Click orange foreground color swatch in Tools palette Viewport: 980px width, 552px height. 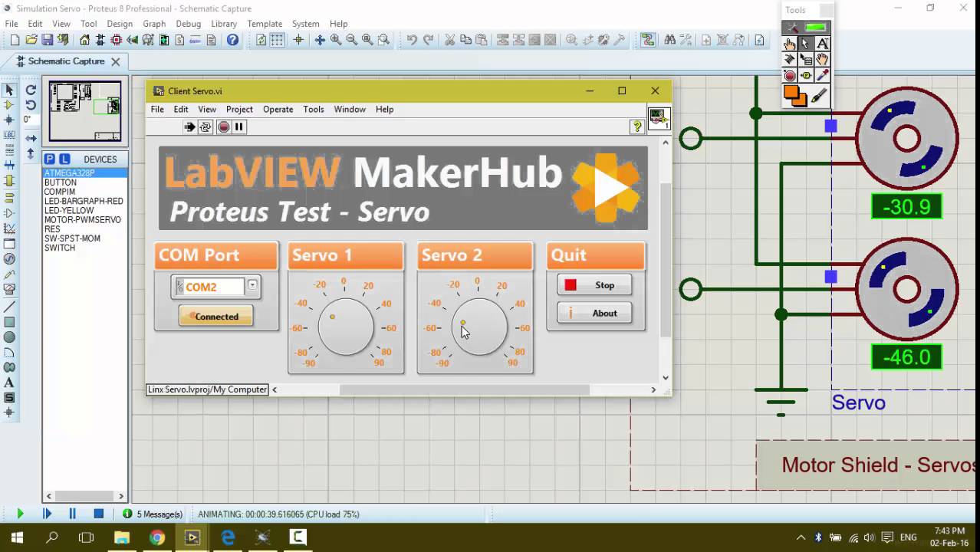click(x=791, y=92)
